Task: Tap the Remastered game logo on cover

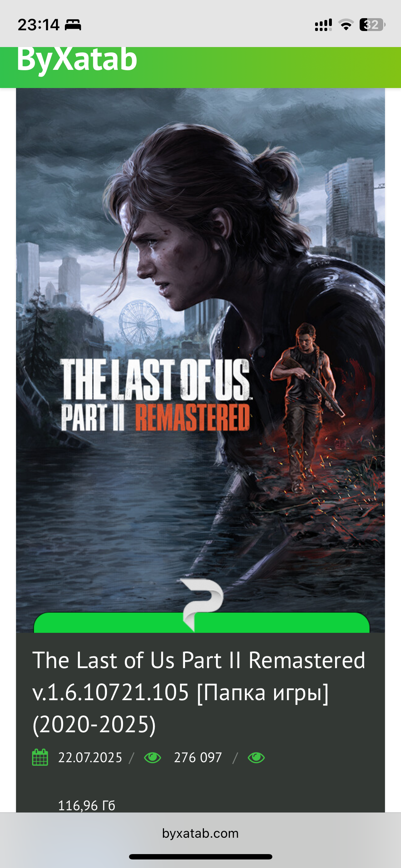Action: (x=155, y=395)
